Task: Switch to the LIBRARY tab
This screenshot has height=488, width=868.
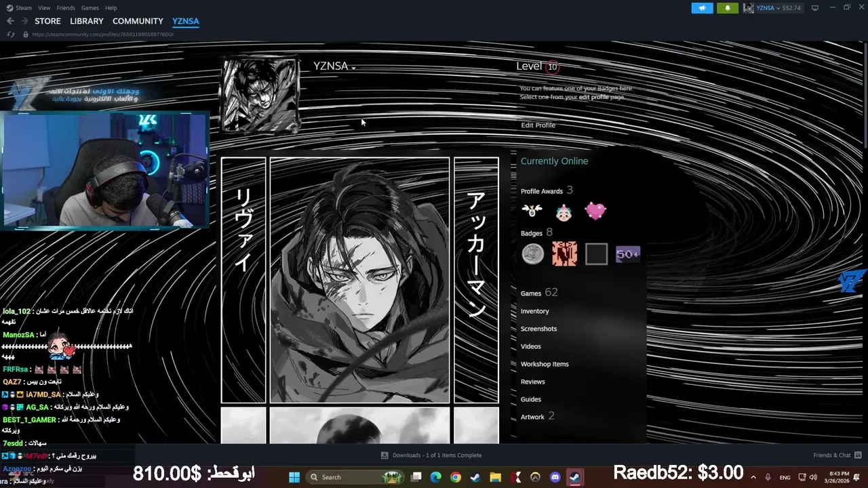Action: coord(87,21)
